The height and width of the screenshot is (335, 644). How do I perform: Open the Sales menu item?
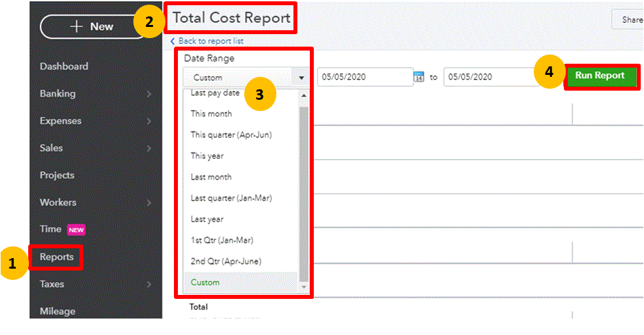click(x=51, y=148)
